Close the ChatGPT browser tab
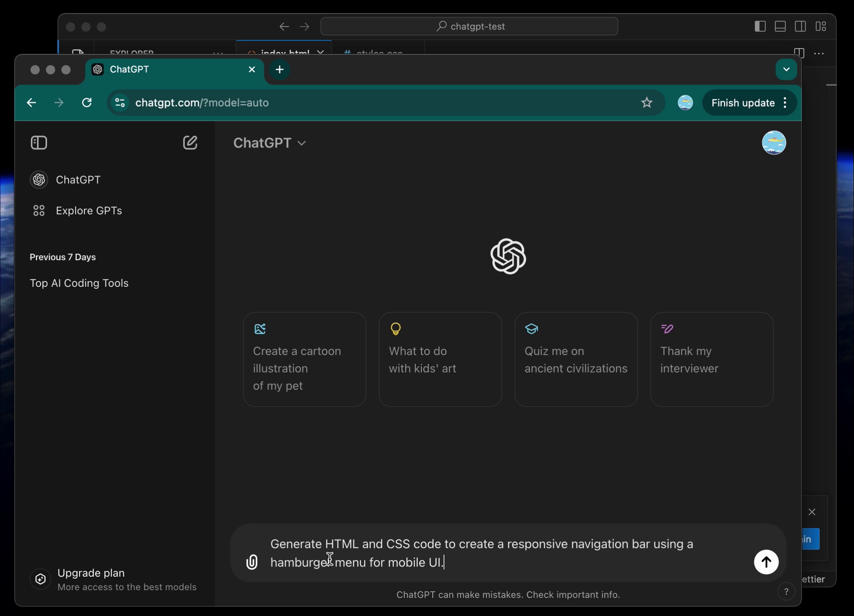 [252, 69]
